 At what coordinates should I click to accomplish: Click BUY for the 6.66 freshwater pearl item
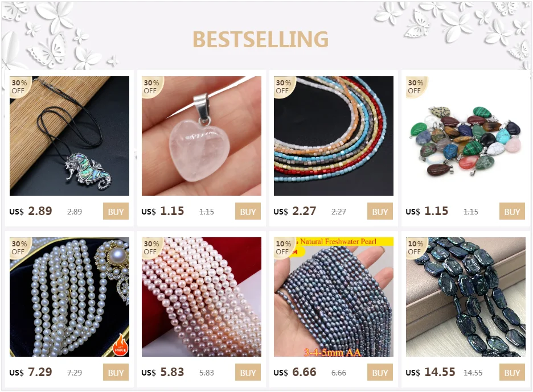coord(380,372)
